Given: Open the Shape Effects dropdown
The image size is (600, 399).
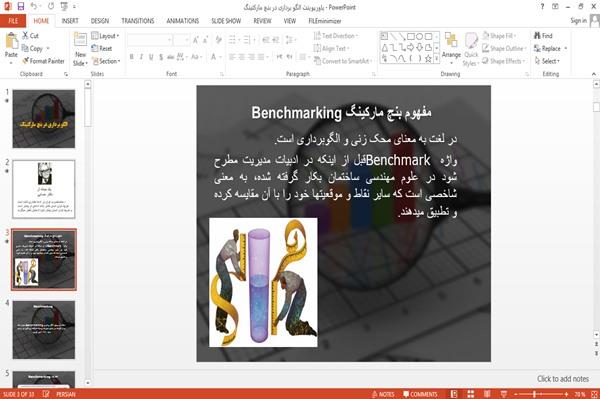Looking at the screenshot, I should (504, 61).
